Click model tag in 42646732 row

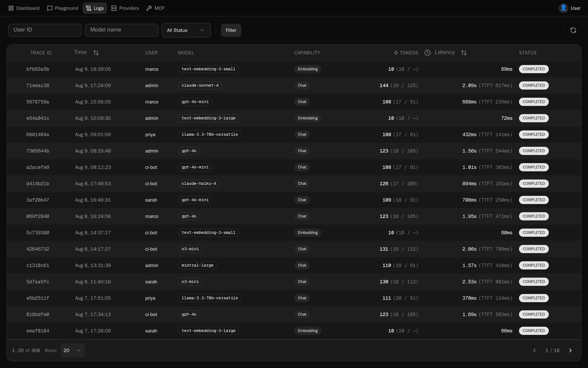190,249
